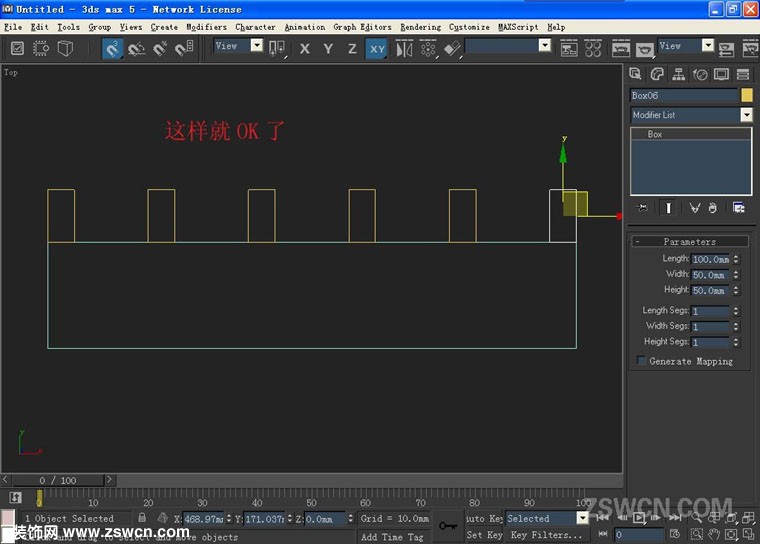Click the Length Segs value field
The image size is (760, 544).
pos(710,311)
